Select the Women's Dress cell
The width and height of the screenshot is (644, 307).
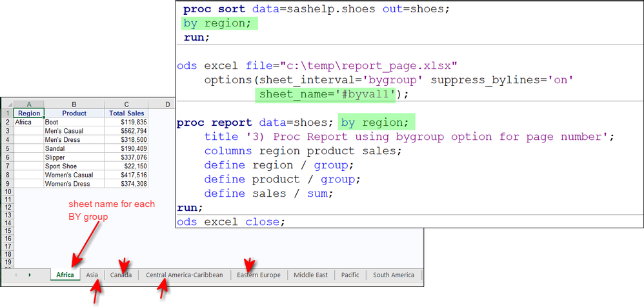tap(74, 184)
